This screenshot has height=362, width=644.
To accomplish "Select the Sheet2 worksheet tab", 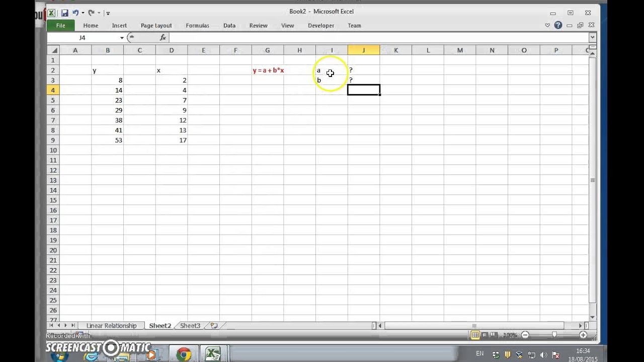I will (160, 326).
